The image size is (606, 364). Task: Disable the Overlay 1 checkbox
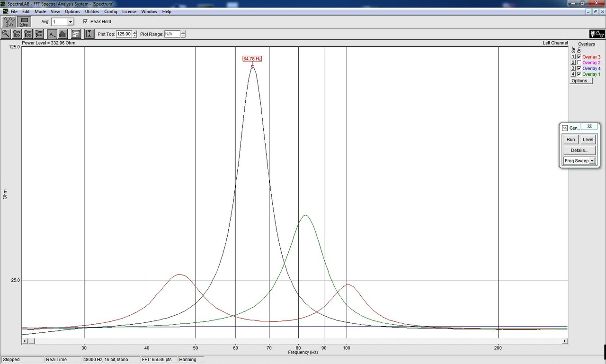(579, 74)
